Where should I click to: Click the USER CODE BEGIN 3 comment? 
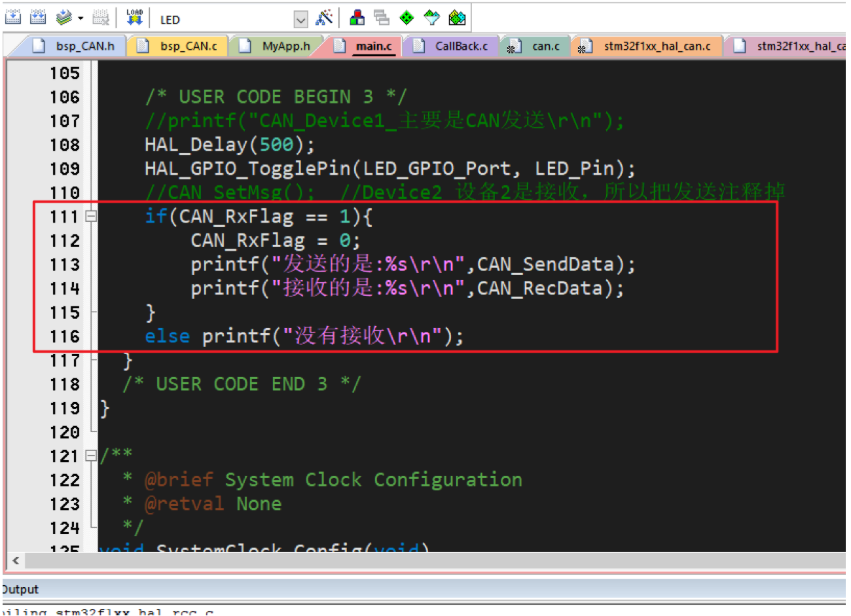click(x=276, y=97)
